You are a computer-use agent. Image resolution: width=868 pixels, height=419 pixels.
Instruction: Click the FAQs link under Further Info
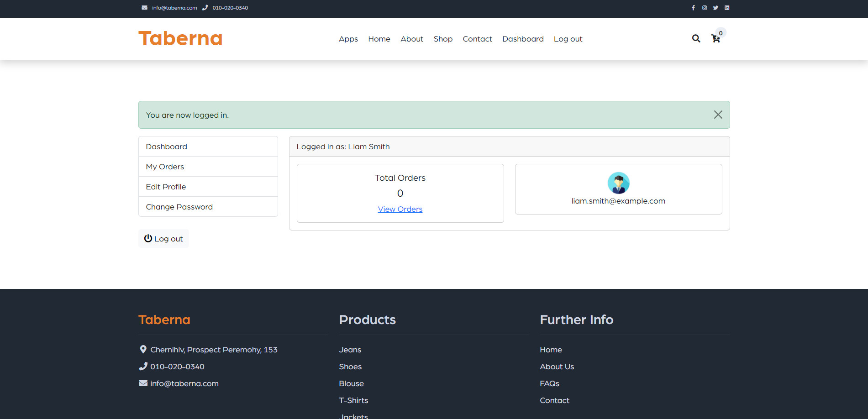[x=549, y=383]
